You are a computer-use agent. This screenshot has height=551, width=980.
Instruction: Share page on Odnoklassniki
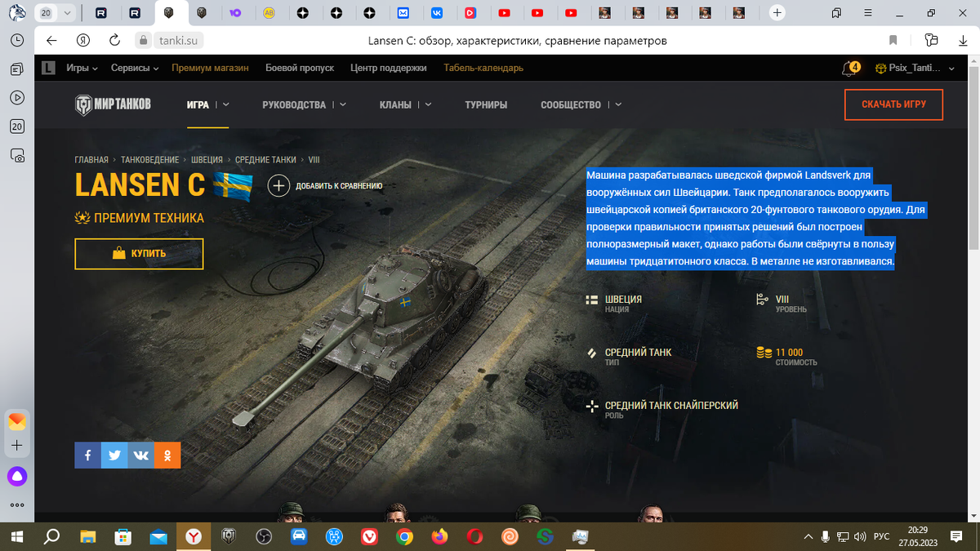point(167,455)
